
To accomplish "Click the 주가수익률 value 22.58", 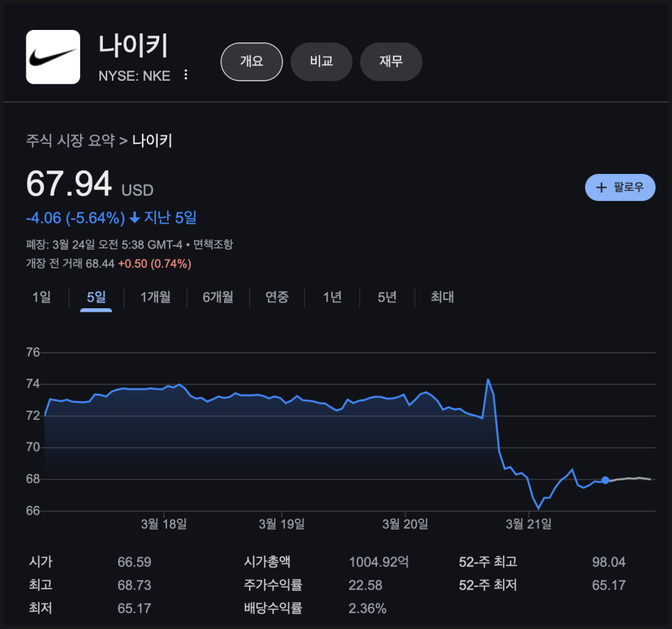I will point(365,585).
